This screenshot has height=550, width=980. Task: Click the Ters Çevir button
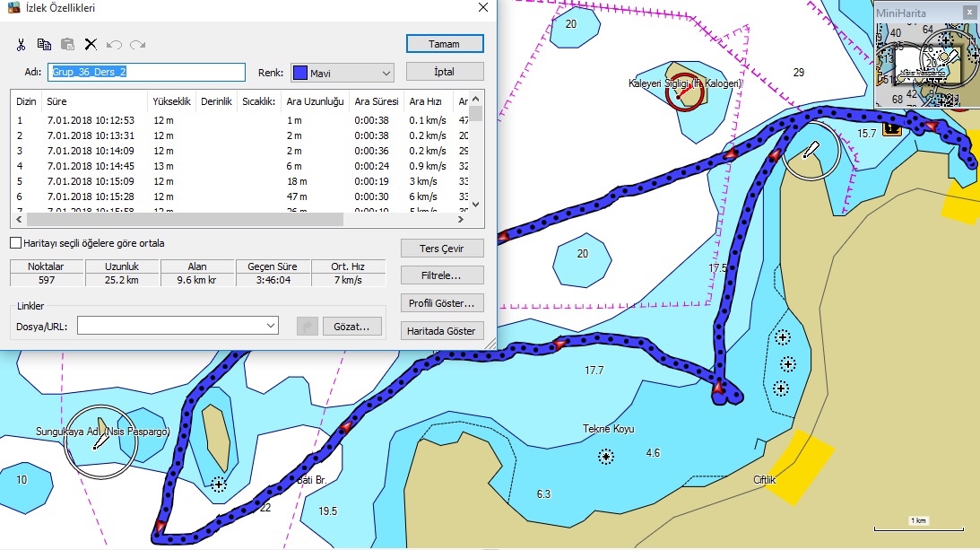tap(442, 249)
